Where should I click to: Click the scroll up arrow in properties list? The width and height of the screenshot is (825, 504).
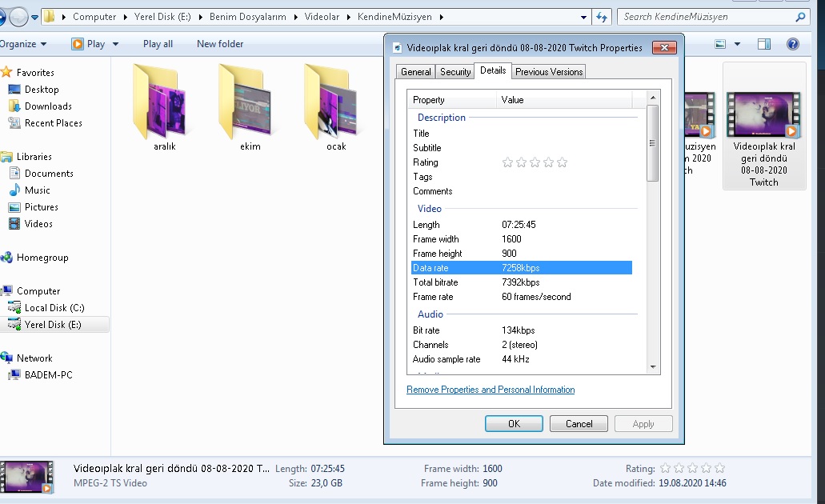pyautogui.click(x=652, y=98)
